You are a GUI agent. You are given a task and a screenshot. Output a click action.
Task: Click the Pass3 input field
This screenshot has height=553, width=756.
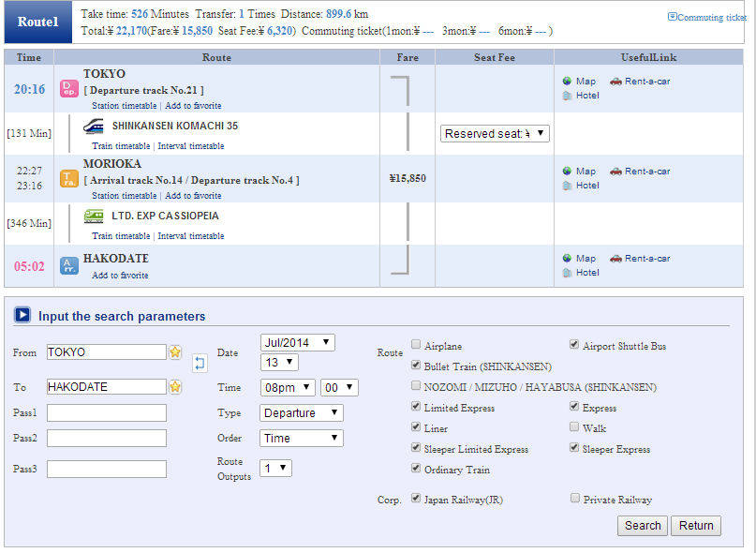[x=107, y=469]
